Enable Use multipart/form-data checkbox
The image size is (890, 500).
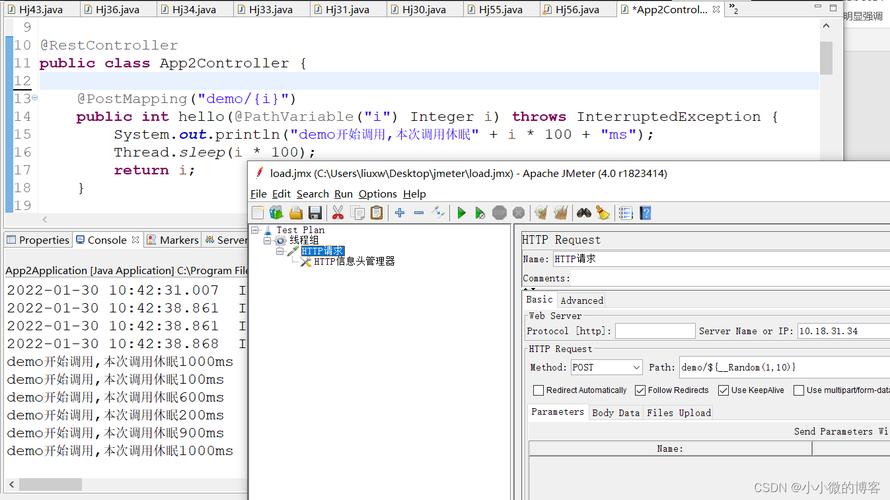click(x=799, y=390)
